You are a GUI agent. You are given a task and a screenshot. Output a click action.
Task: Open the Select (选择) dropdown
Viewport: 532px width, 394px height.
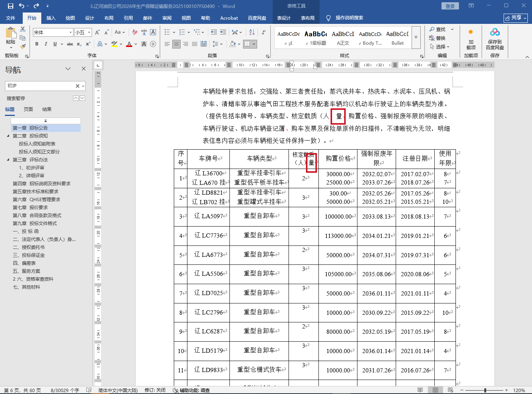tap(440, 47)
